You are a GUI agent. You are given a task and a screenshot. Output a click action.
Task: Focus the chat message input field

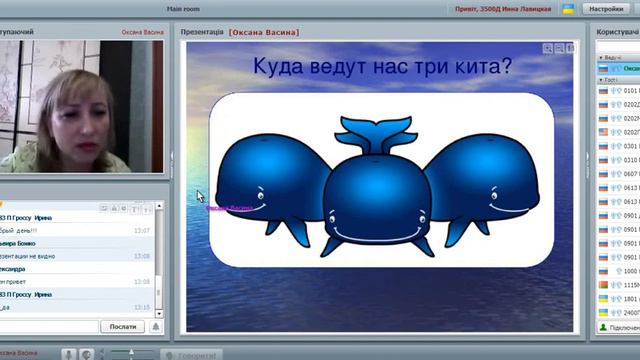click(x=48, y=327)
